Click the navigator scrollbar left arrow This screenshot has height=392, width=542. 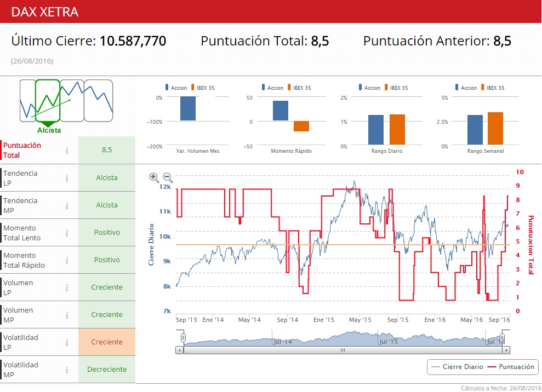179,350
